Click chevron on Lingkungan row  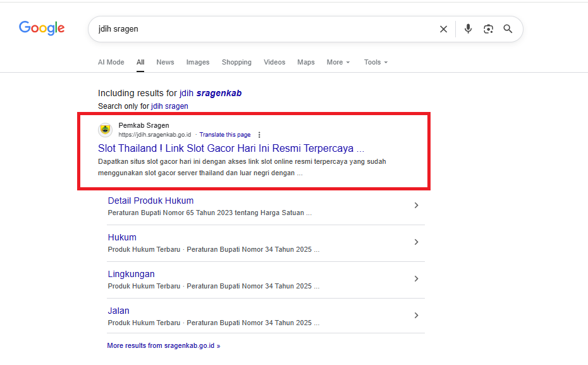[416, 279]
